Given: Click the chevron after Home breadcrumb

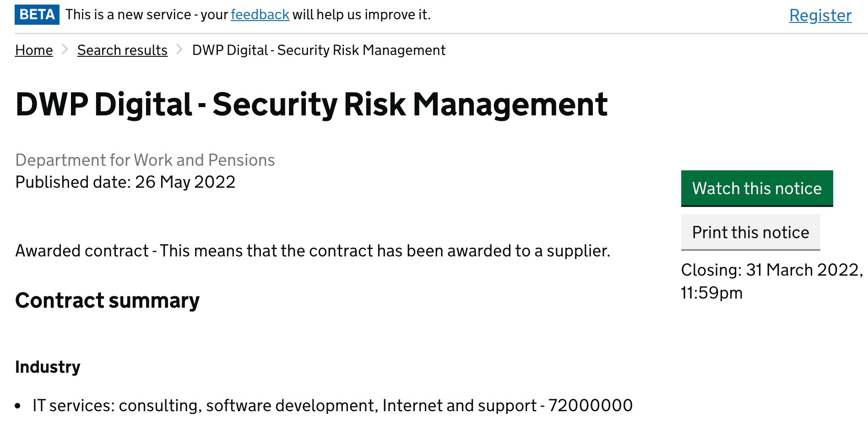Looking at the screenshot, I should [65, 49].
